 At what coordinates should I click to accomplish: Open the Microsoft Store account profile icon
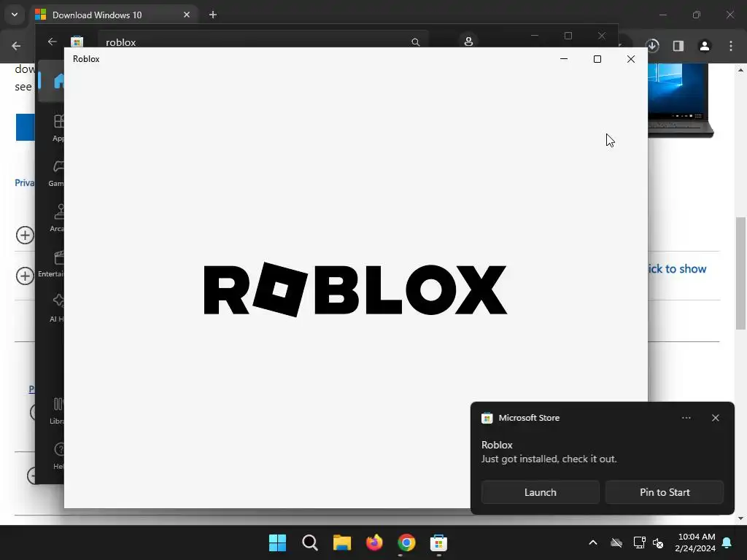(x=468, y=42)
